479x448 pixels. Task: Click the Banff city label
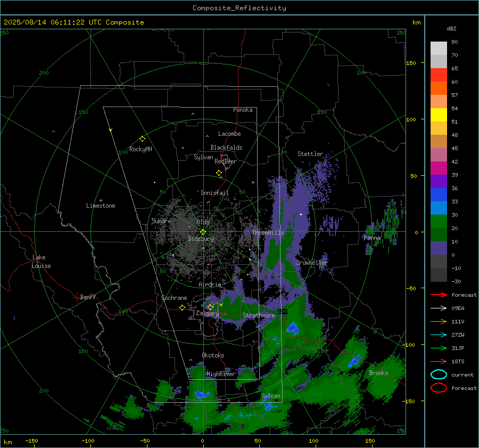88,297
